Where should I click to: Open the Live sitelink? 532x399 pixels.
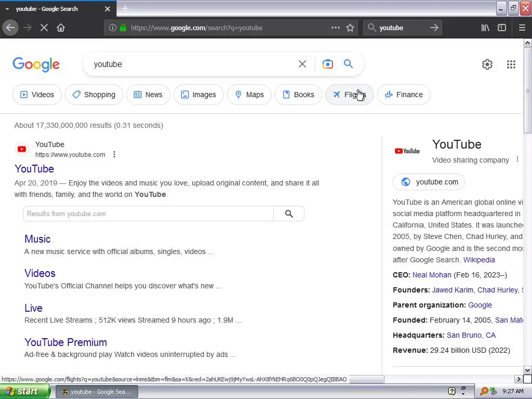[x=34, y=308]
